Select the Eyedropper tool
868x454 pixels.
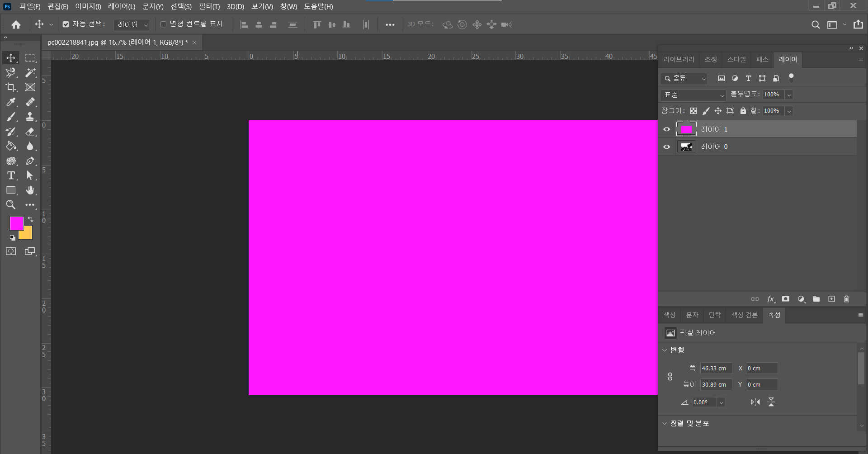tap(11, 102)
